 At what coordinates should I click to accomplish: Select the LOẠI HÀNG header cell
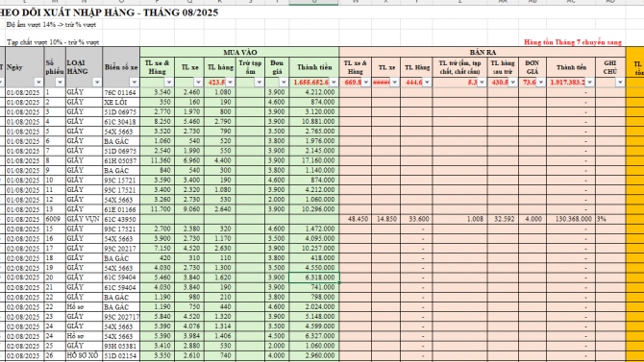pyautogui.click(x=84, y=67)
